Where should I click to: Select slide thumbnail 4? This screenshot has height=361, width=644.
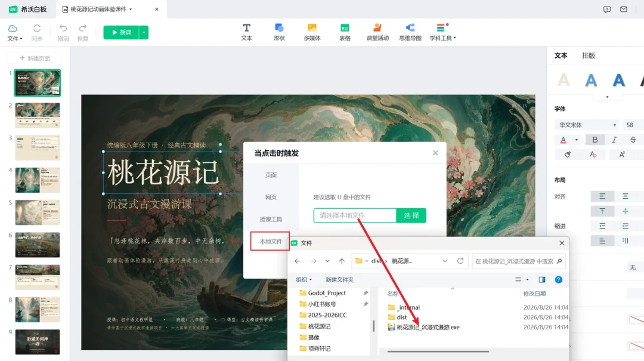coord(38,180)
